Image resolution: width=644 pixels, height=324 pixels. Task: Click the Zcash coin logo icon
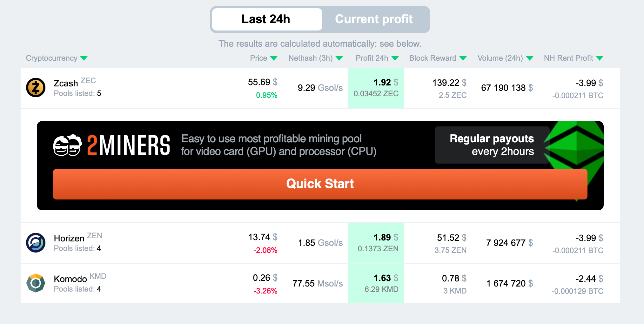pyautogui.click(x=36, y=88)
